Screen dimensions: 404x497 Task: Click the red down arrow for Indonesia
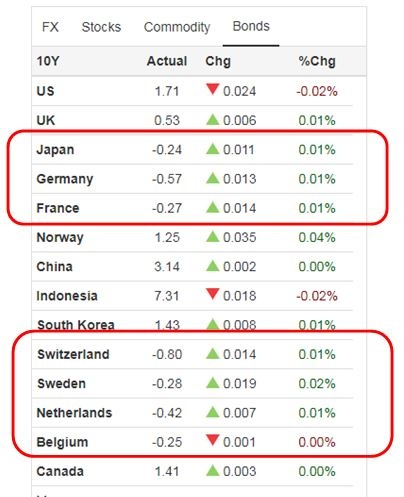[x=212, y=294]
